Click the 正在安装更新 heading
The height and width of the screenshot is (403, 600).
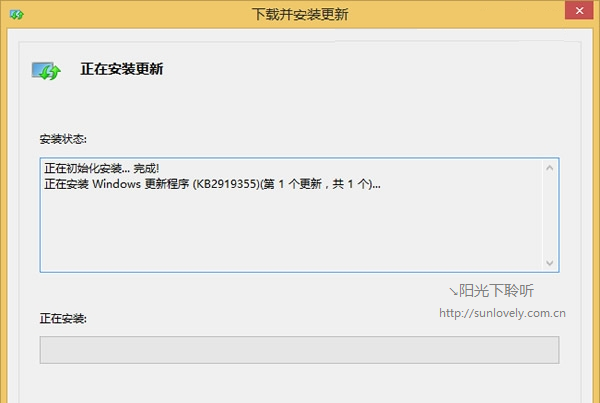122,69
